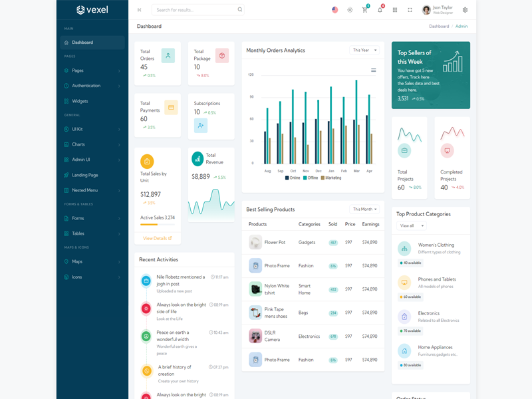Image resolution: width=532 pixels, height=399 pixels.
Task: Click the Dashboard breadcrumb link
Action: (x=438, y=26)
